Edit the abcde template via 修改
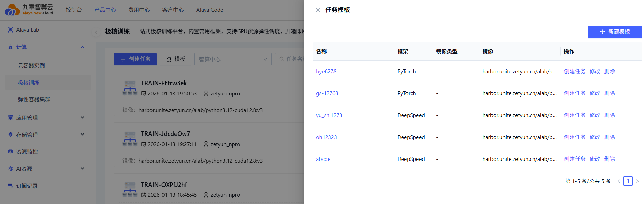This screenshot has width=644, height=204. click(595, 159)
